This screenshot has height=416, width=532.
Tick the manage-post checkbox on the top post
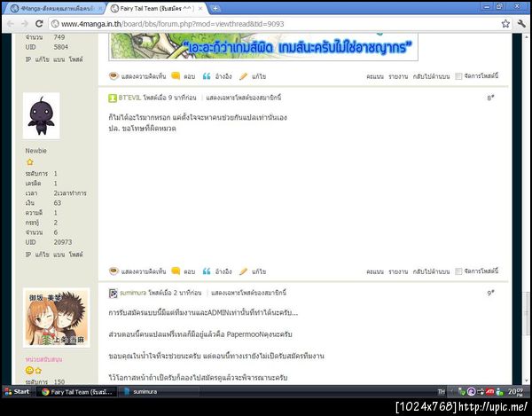pos(458,76)
